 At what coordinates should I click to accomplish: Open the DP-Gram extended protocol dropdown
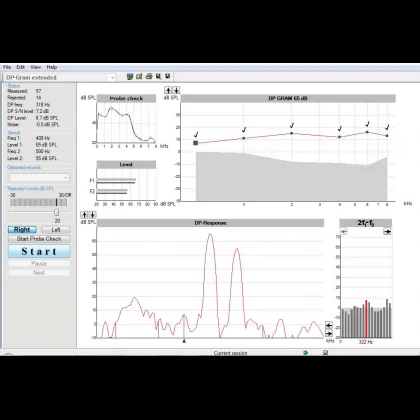(60, 78)
